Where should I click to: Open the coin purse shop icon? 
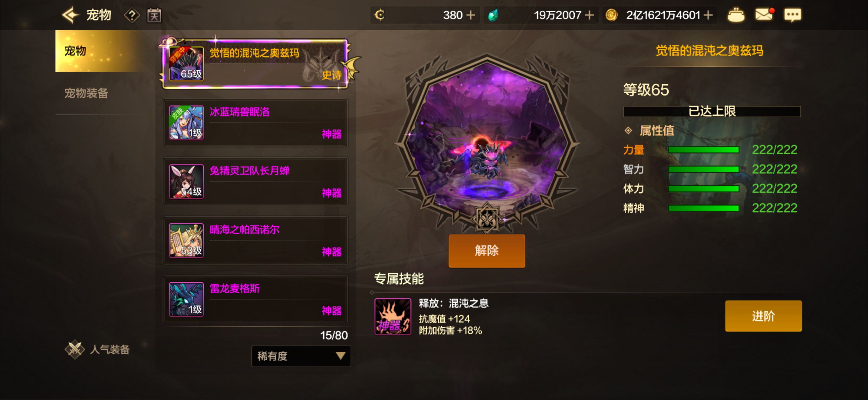736,15
